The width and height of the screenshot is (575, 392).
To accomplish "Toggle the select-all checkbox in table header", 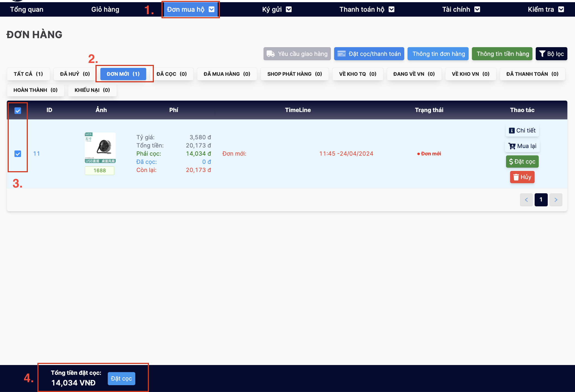I will coord(18,111).
